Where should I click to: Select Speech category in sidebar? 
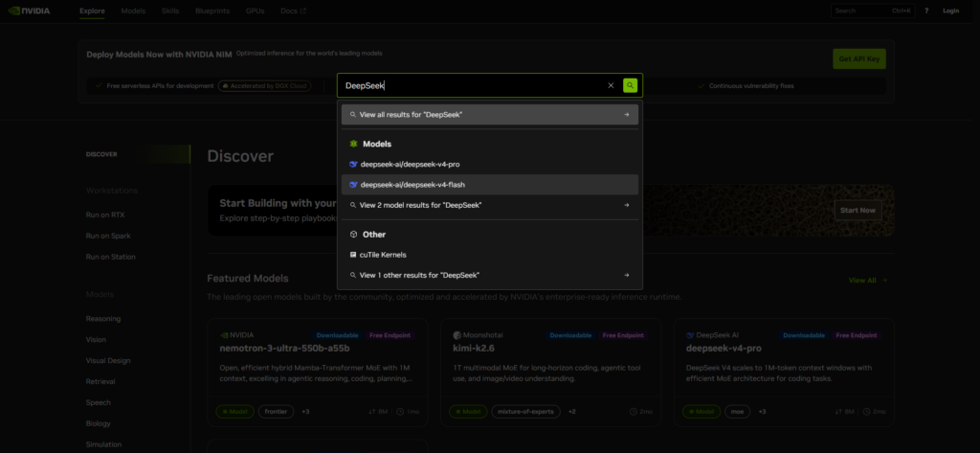coord(99,402)
